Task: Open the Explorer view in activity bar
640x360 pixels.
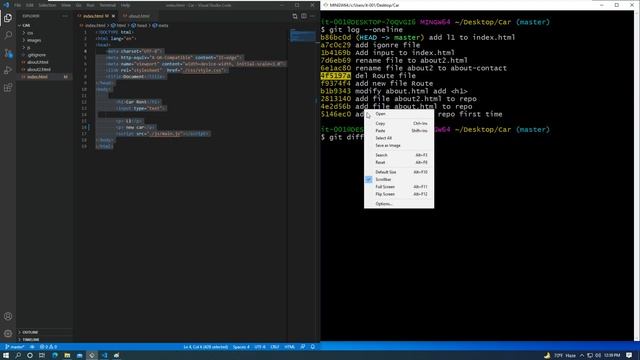Action: 8,18
